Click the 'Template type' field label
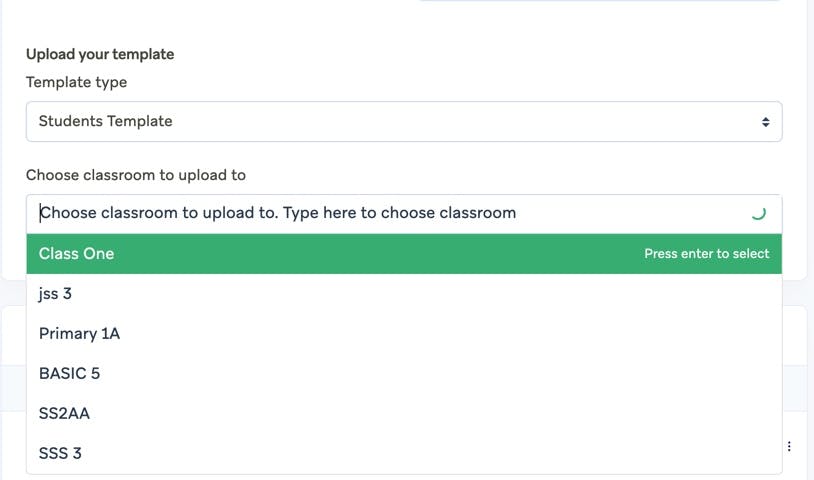This screenshot has width=814, height=480. pyautogui.click(x=76, y=82)
